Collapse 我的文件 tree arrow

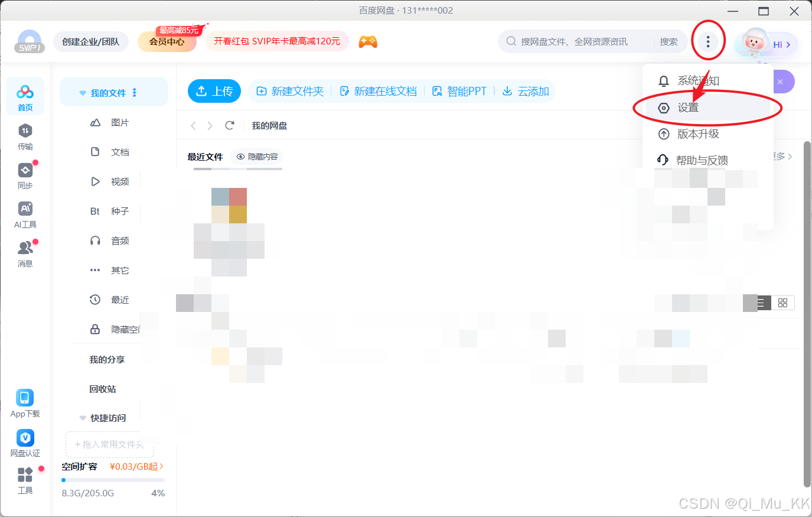[x=83, y=93]
